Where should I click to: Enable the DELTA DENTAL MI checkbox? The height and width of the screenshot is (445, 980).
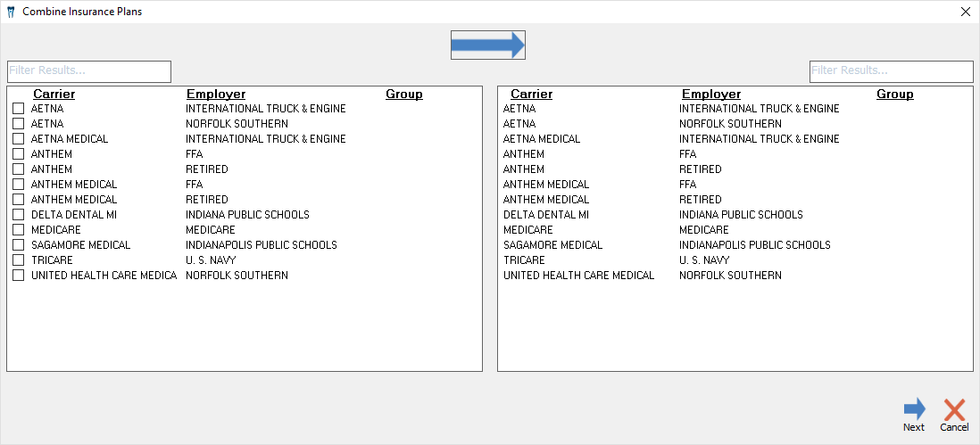coord(18,215)
